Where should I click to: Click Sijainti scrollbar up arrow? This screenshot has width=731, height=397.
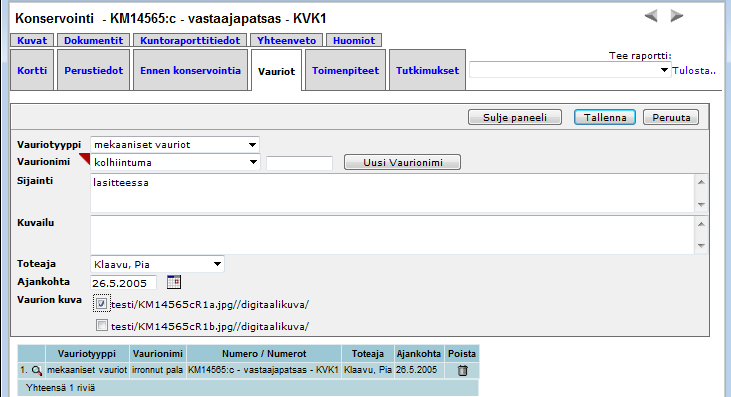pyautogui.click(x=701, y=182)
